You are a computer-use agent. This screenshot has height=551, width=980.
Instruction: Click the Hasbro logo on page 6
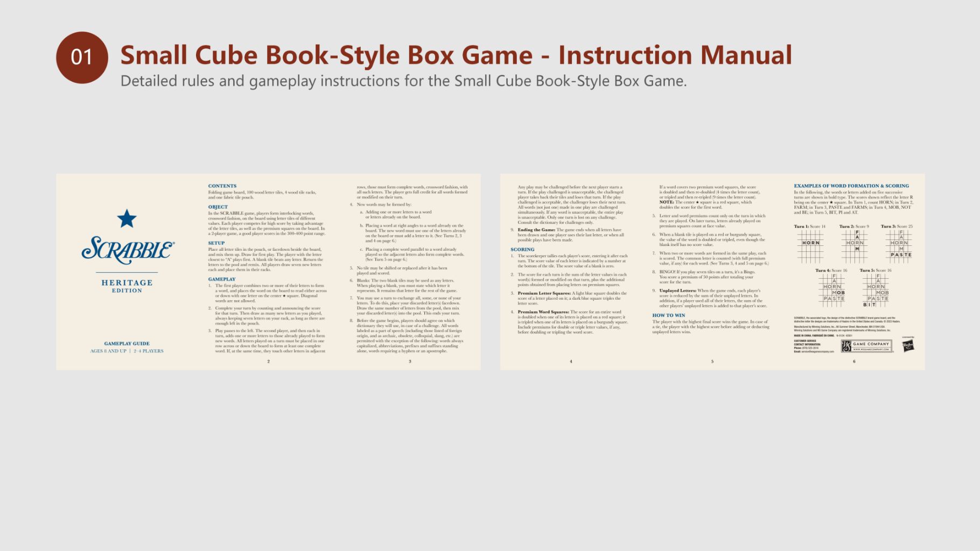pos(908,346)
